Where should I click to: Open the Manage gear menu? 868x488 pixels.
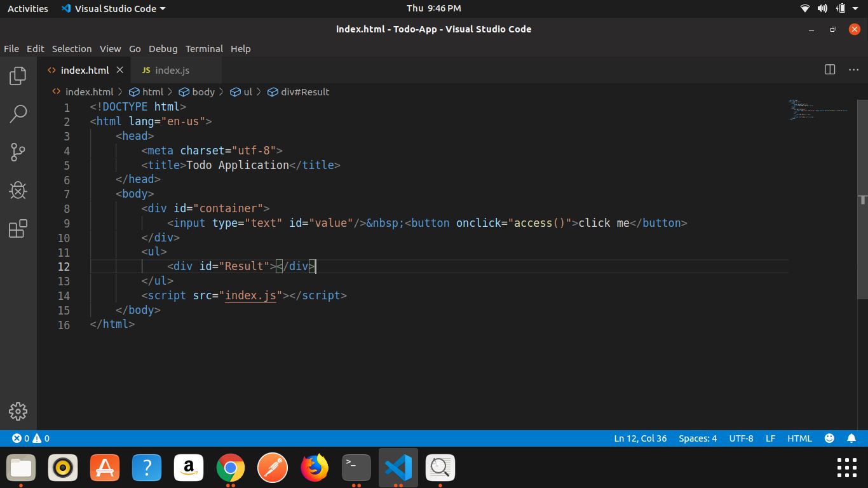[x=18, y=411]
